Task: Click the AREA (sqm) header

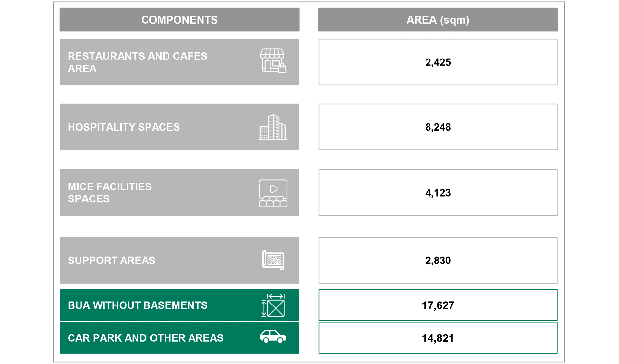Action: (438, 20)
